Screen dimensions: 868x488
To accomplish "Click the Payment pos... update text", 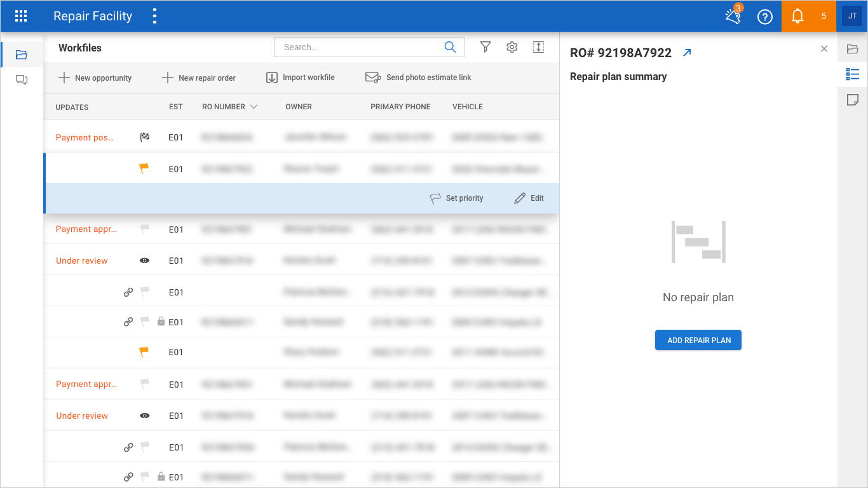I will click(85, 137).
